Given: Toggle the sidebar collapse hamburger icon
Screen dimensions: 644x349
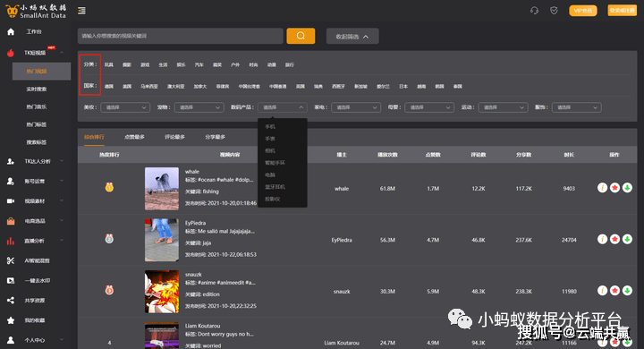Looking at the screenshot, I should (x=81, y=11).
